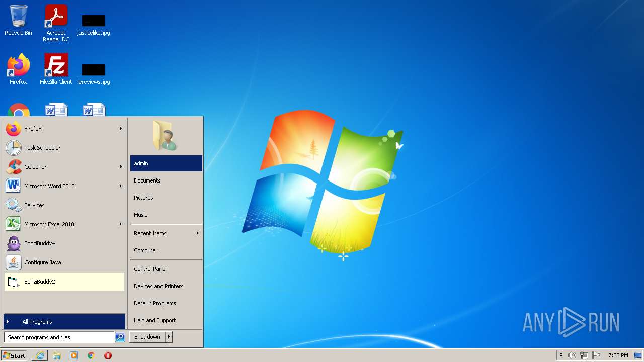Click the red round taskbar icon

pyautogui.click(x=108, y=355)
